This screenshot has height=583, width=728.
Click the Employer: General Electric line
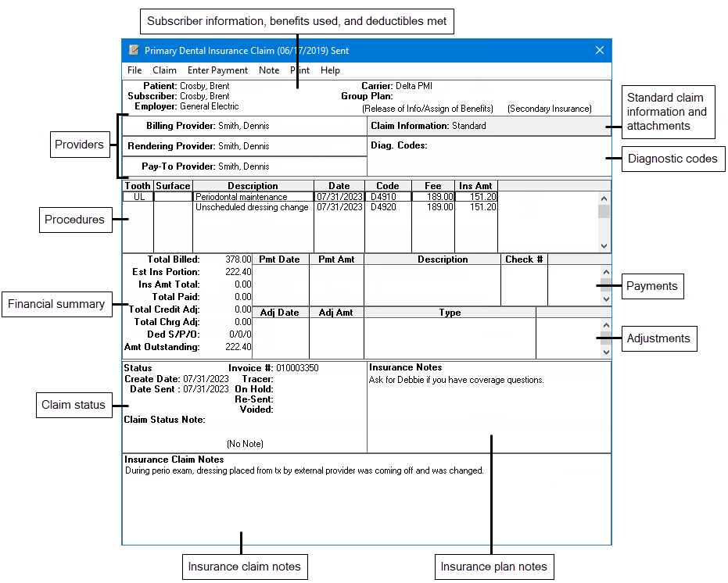[187, 106]
